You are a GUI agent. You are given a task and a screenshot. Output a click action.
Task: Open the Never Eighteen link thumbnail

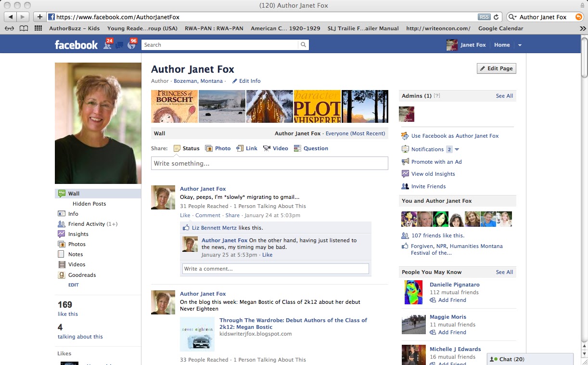pos(197,334)
